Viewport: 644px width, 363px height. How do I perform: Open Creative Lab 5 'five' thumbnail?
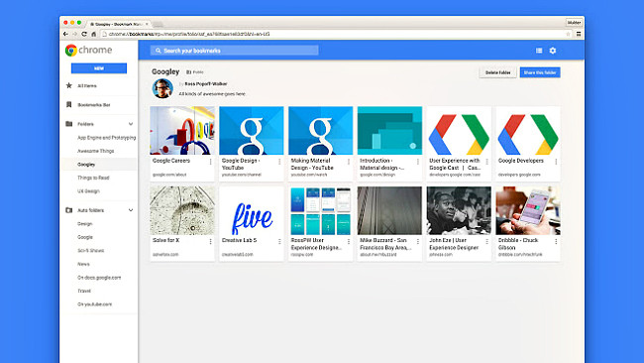pyautogui.click(x=252, y=210)
